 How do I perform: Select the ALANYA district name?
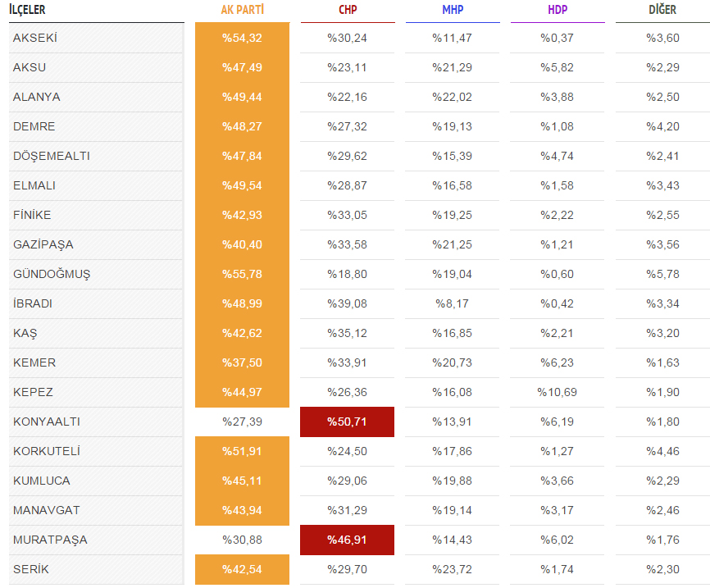(37, 97)
